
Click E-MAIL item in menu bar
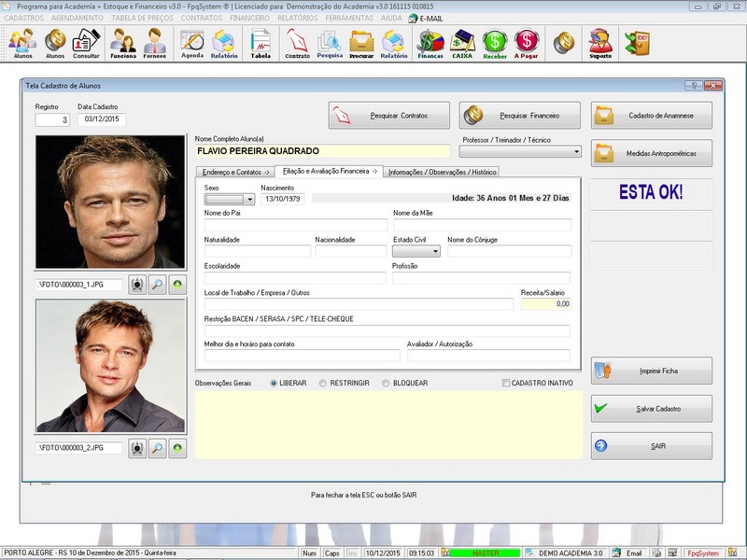tap(426, 18)
